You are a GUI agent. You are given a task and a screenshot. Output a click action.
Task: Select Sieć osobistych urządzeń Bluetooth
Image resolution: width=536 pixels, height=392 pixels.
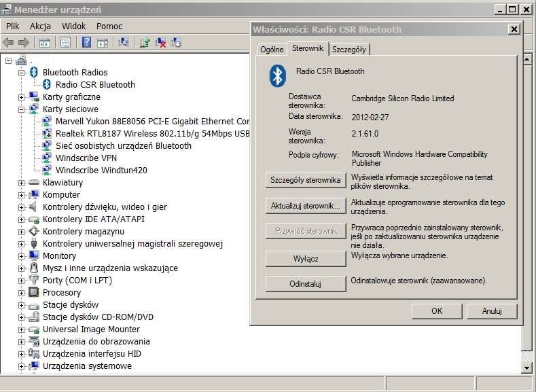coord(124,145)
